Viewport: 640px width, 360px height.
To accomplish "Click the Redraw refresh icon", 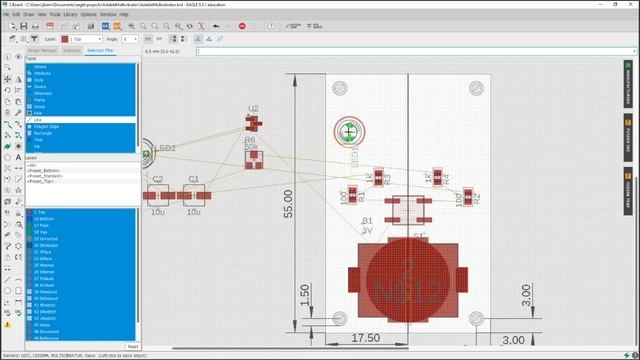I will tap(190, 26).
